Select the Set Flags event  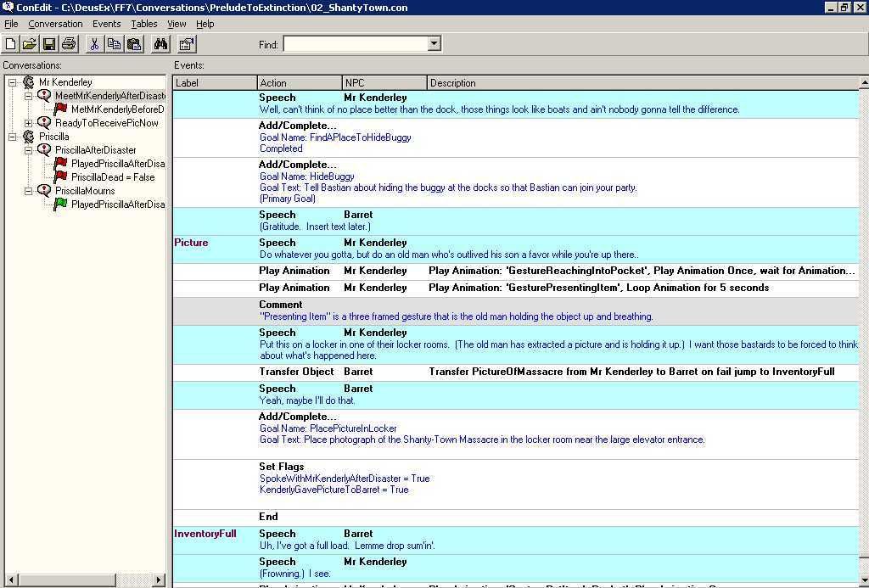516,484
